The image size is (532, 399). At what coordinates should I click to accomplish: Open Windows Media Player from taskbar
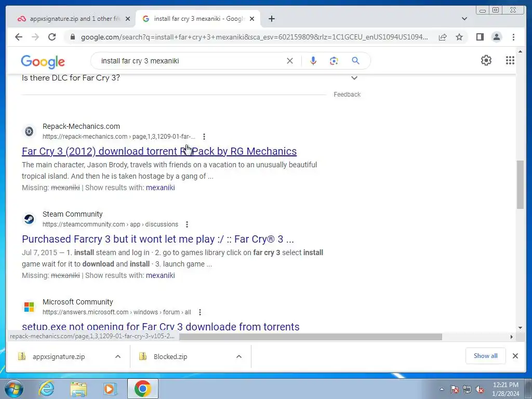110,389
